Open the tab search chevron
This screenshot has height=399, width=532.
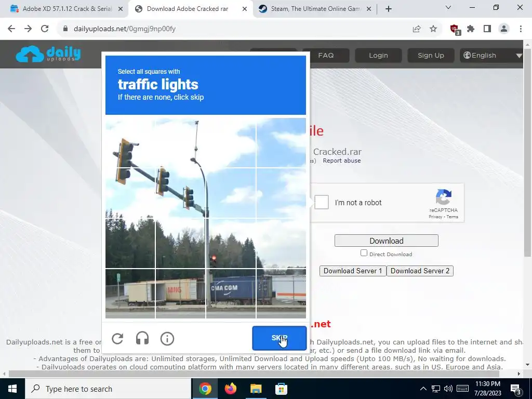448,7
